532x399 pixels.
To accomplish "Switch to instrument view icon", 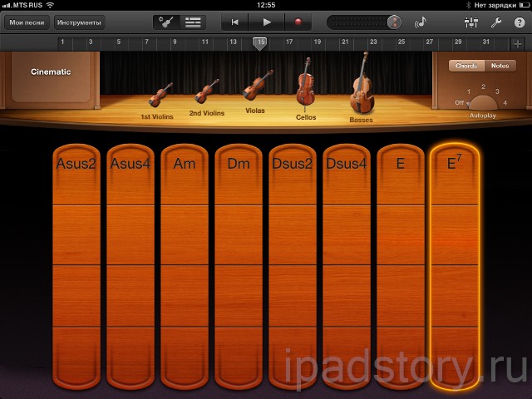I will 166,22.
